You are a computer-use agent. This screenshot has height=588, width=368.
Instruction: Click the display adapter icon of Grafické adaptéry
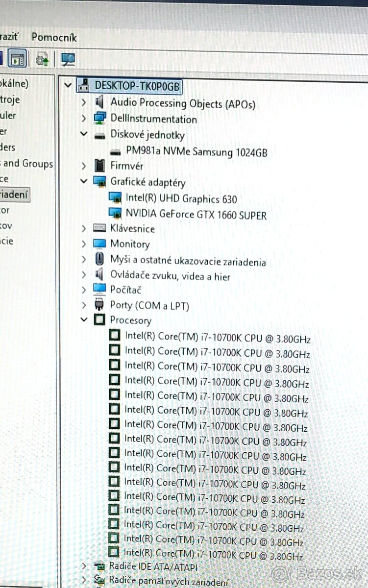100,182
